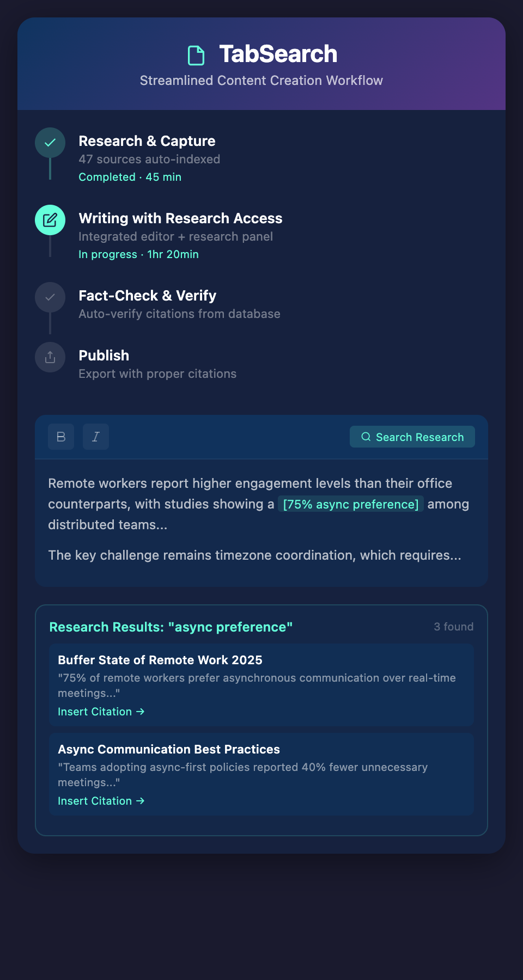The width and height of the screenshot is (523, 980).
Task: Click the Fact-Check & Verify check icon
Action: 50,297
